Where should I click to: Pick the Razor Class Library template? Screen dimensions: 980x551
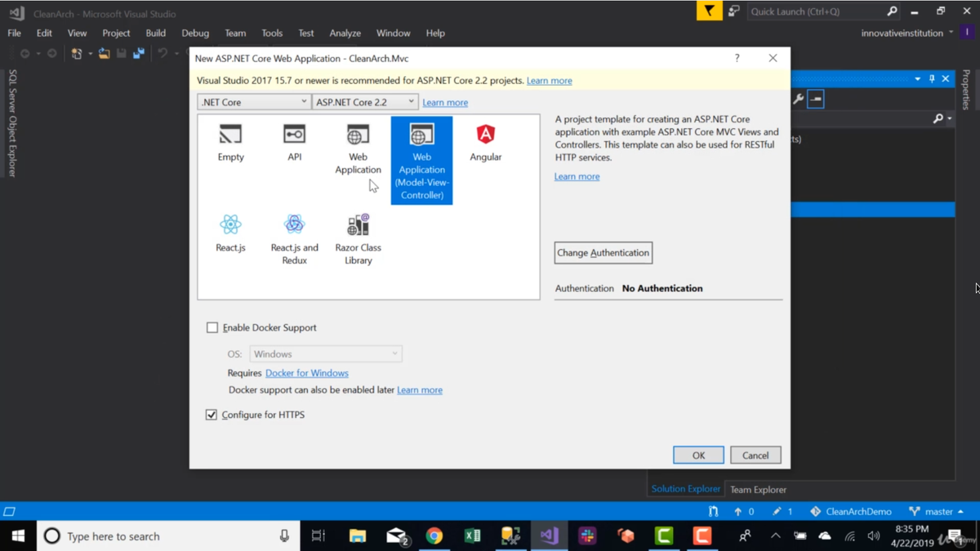click(x=358, y=239)
